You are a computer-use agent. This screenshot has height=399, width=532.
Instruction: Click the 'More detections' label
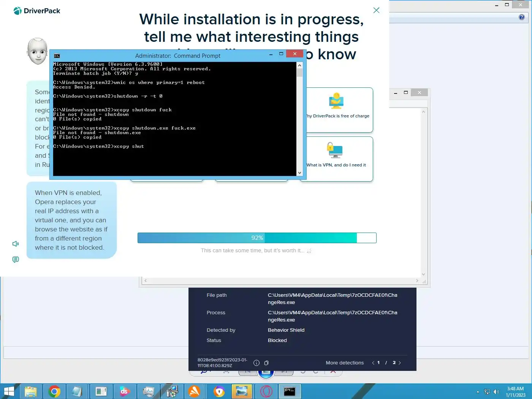[x=345, y=363]
